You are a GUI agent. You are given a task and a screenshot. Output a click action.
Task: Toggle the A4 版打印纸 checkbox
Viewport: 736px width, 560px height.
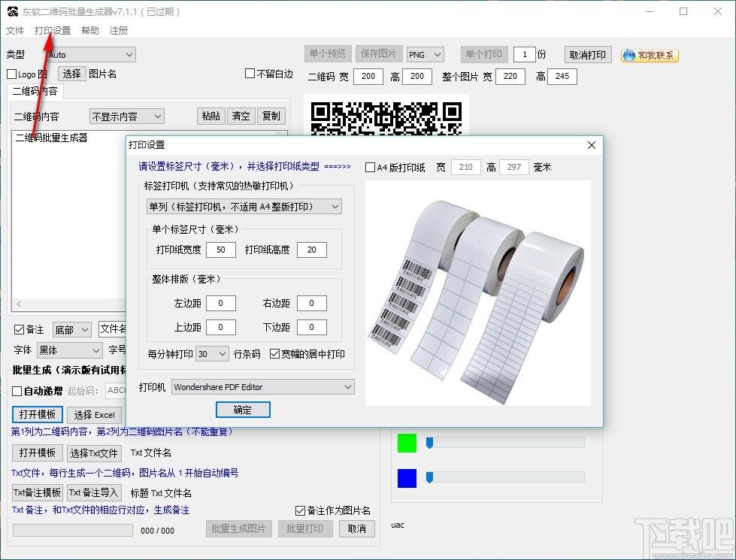(x=370, y=167)
